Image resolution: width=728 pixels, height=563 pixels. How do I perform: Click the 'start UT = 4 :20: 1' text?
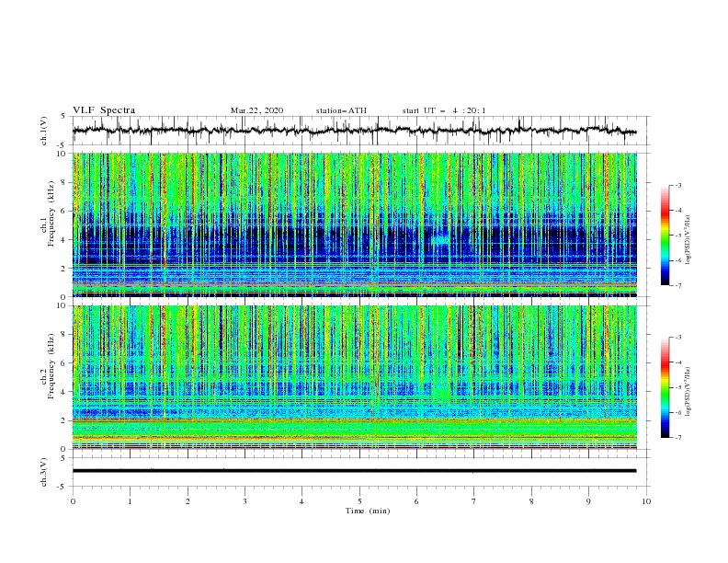[x=444, y=110]
